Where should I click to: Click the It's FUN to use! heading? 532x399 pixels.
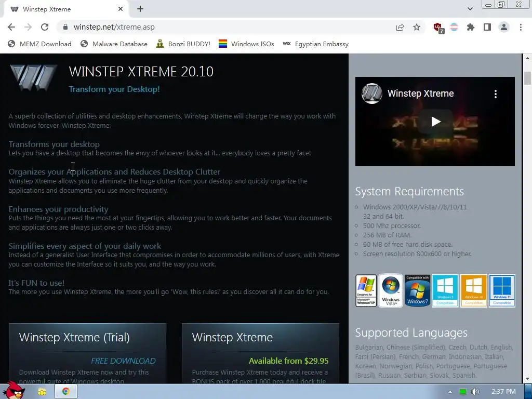coord(36,283)
